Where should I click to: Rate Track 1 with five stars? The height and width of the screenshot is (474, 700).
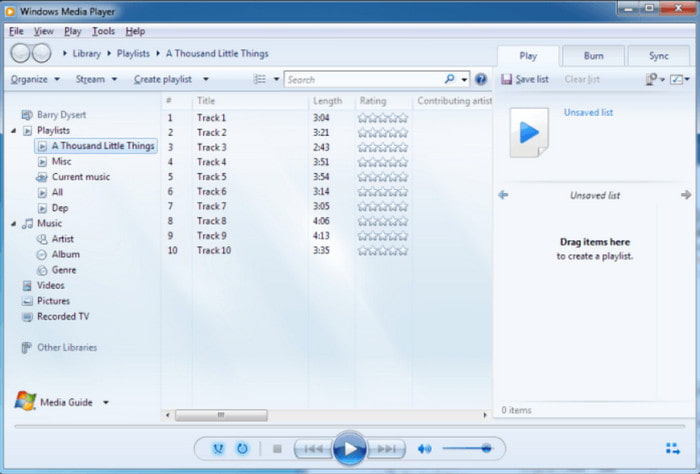coord(403,118)
